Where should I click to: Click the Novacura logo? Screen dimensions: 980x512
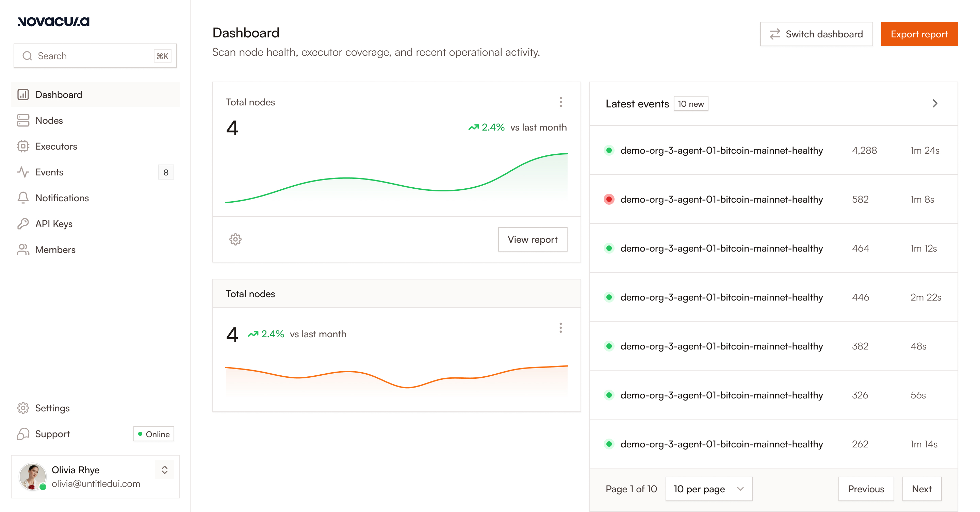[x=53, y=22]
